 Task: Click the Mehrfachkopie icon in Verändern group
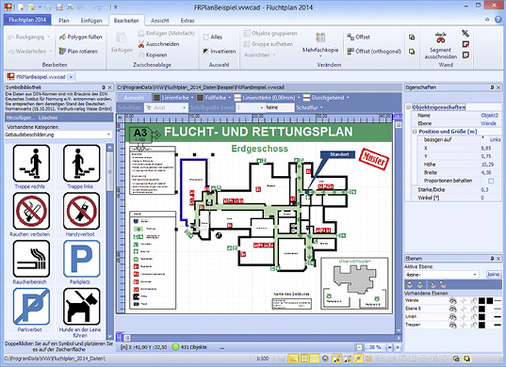(x=320, y=37)
